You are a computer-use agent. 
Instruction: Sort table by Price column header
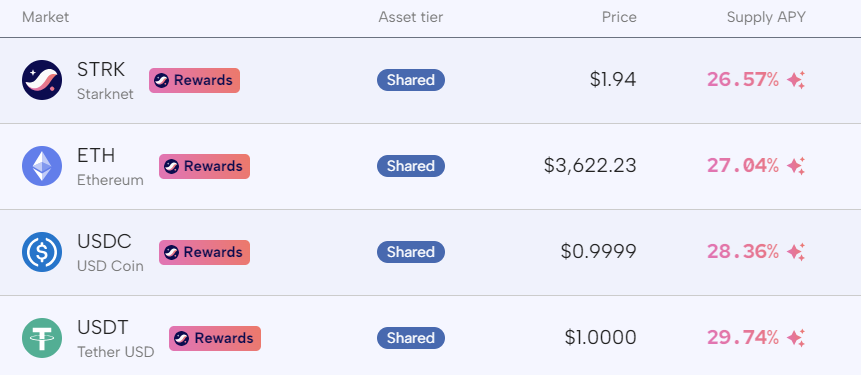click(619, 17)
